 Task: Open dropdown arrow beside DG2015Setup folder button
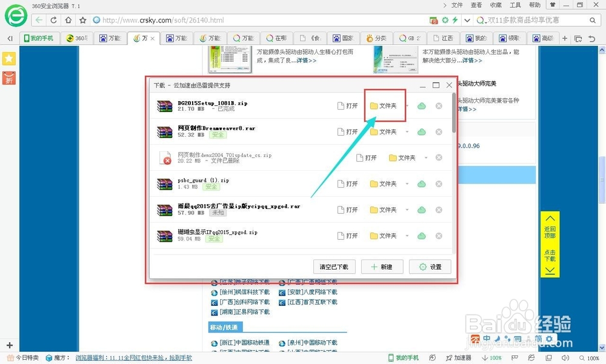coord(407,106)
